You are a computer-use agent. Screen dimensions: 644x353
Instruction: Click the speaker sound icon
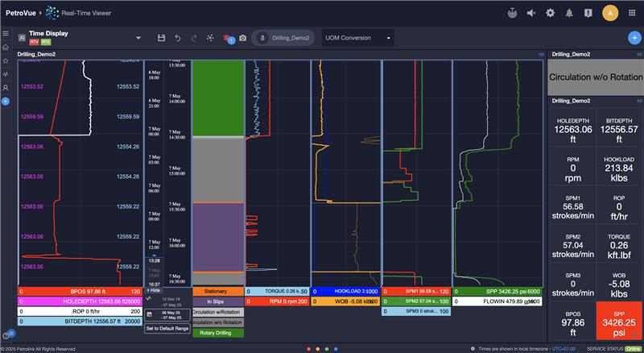531,13
